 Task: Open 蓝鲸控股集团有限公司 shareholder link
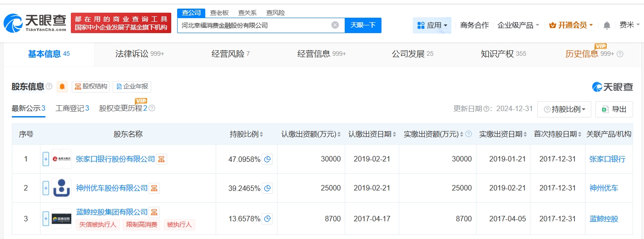click(x=112, y=212)
